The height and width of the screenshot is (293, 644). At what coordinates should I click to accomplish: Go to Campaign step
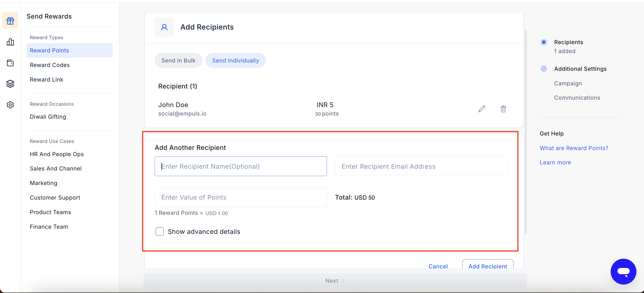568,83
